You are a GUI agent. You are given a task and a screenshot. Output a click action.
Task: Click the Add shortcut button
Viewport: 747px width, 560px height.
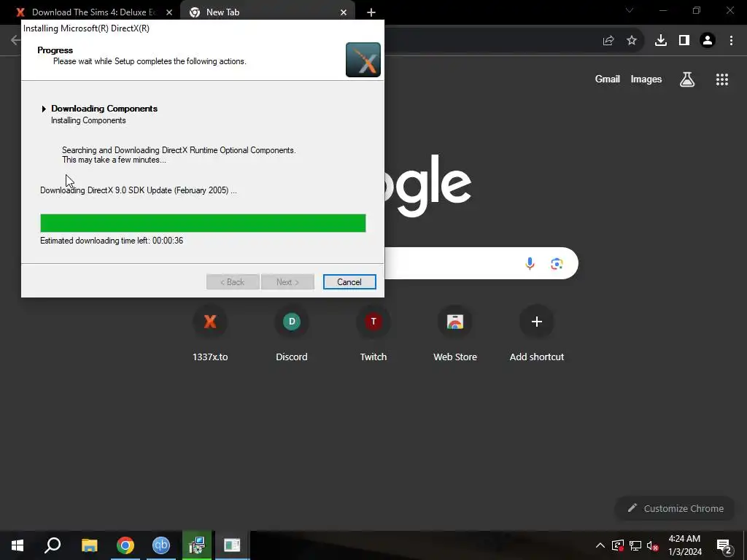537,334
